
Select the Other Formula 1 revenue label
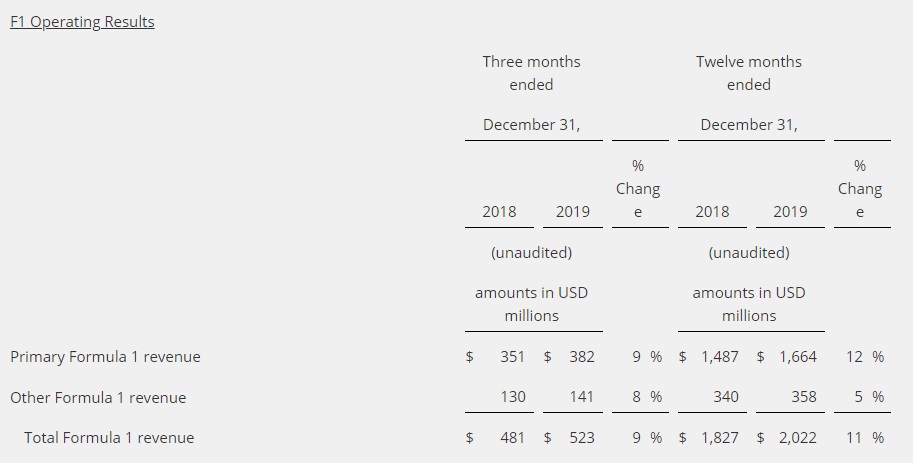click(x=98, y=397)
